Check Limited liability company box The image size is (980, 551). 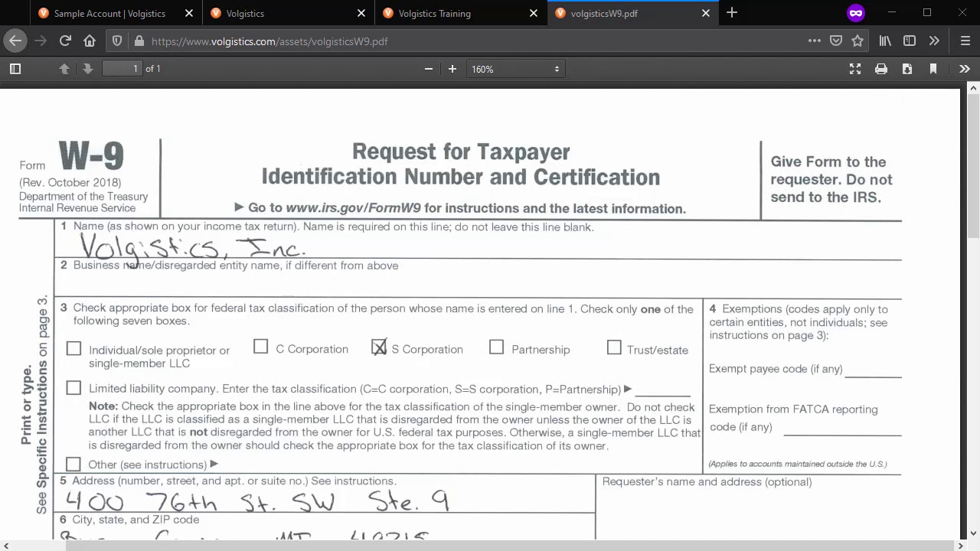73,388
